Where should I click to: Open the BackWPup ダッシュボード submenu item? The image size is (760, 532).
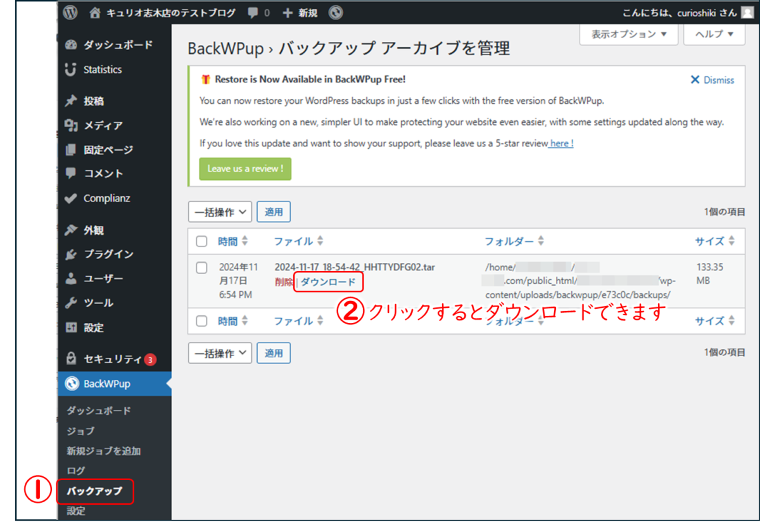tap(99, 410)
